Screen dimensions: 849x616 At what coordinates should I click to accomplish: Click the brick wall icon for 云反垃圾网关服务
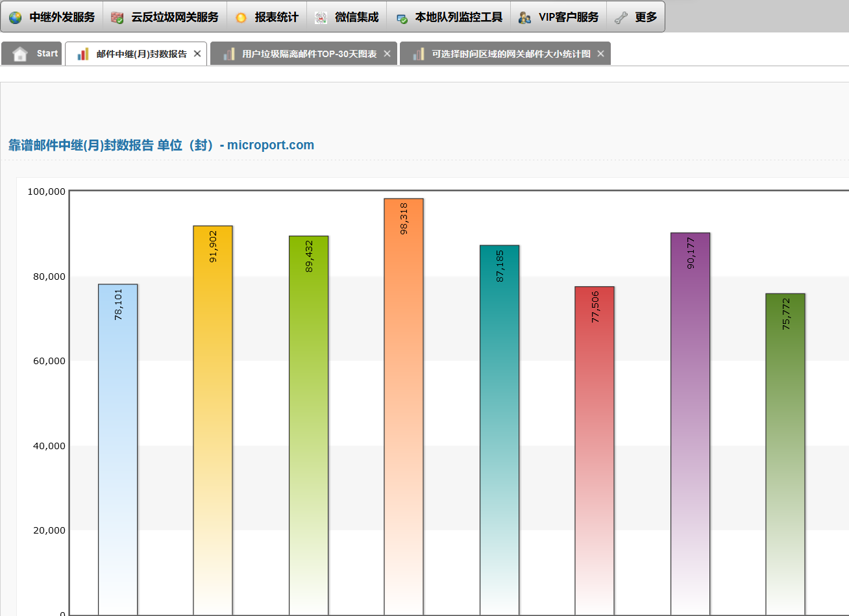click(x=117, y=18)
